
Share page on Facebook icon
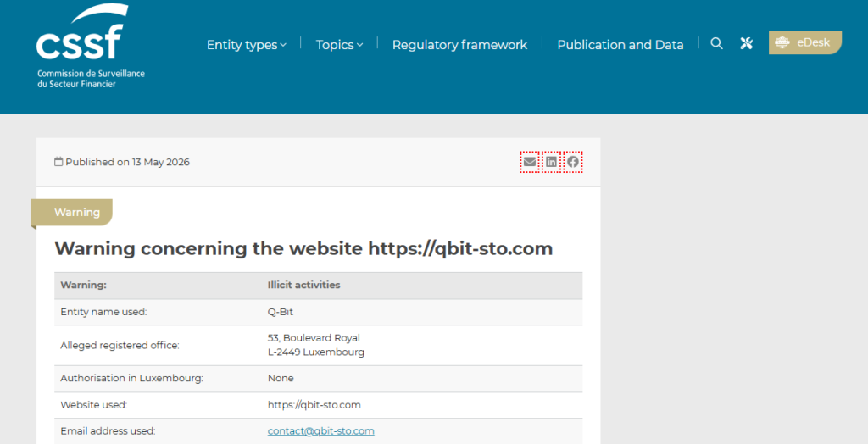point(573,162)
